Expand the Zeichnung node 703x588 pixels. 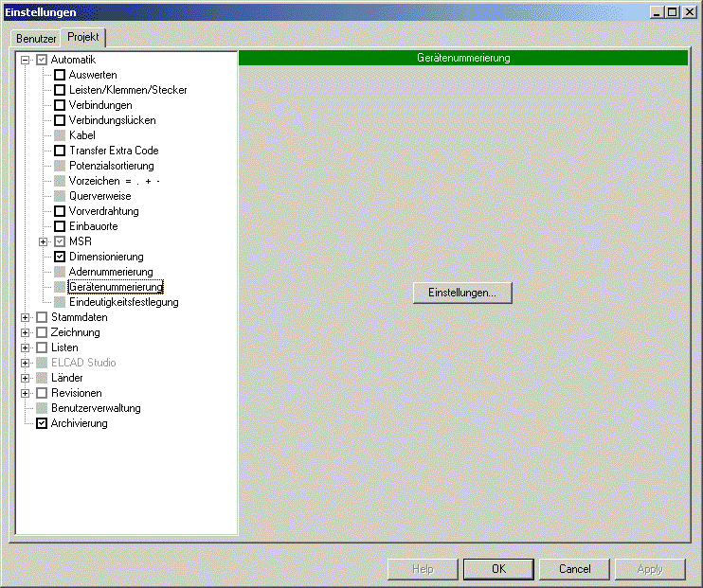(x=25, y=332)
